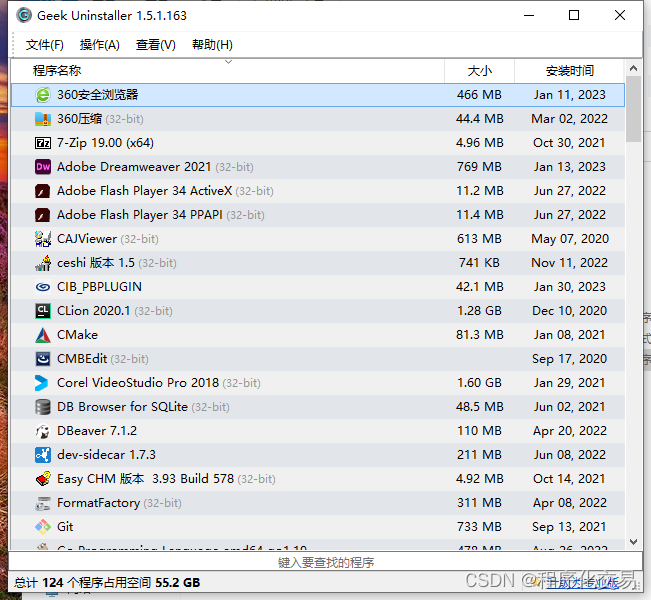
Task: Click the Sep 17, 2020 install date
Action: pyautogui.click(x=570, y=359)
